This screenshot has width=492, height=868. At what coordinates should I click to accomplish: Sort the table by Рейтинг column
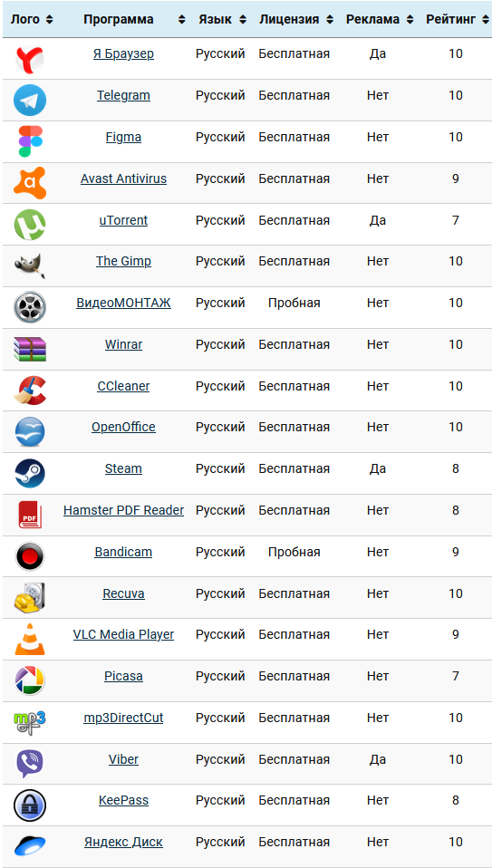point(456,19)
